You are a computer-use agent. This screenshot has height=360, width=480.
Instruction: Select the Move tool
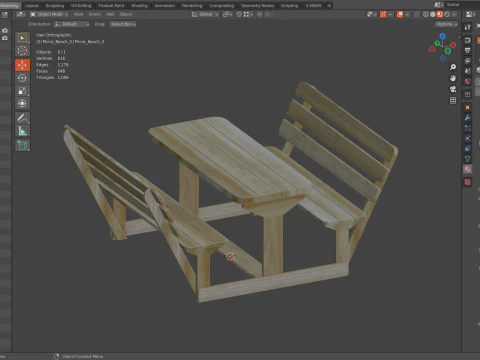click(22, 65)
